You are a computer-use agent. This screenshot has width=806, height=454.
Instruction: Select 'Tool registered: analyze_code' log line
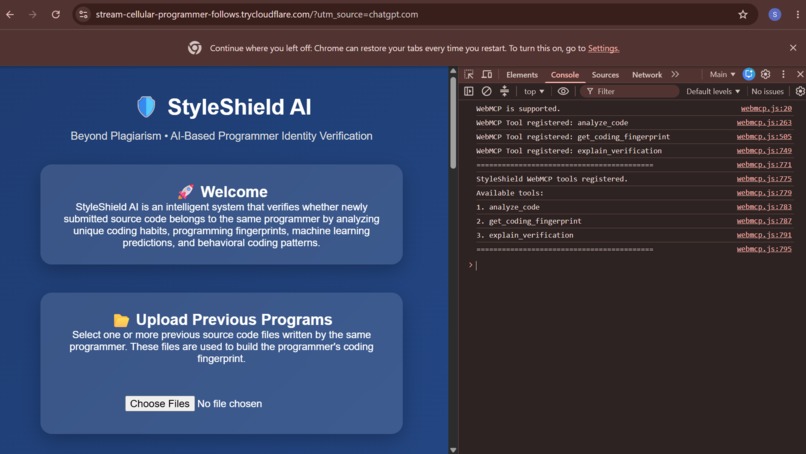coord(552,122)
